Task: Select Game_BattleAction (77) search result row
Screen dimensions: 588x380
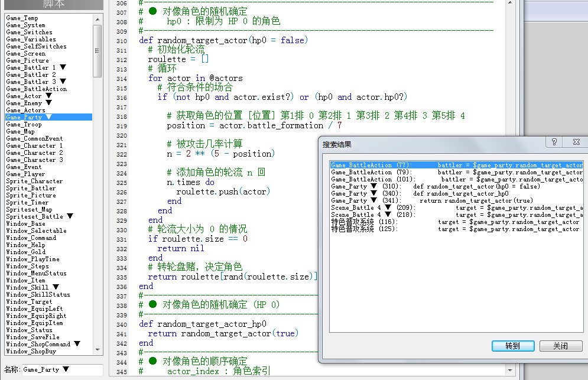Action: 457,165
